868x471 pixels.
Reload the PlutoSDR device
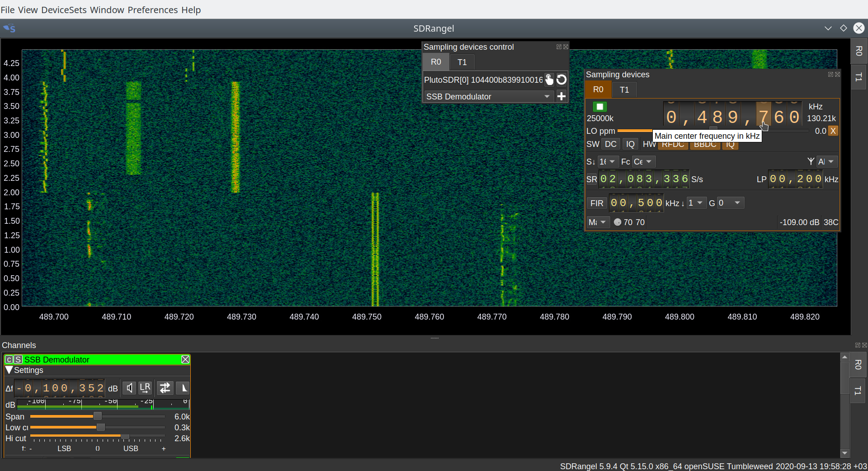[x=561, y=80]
